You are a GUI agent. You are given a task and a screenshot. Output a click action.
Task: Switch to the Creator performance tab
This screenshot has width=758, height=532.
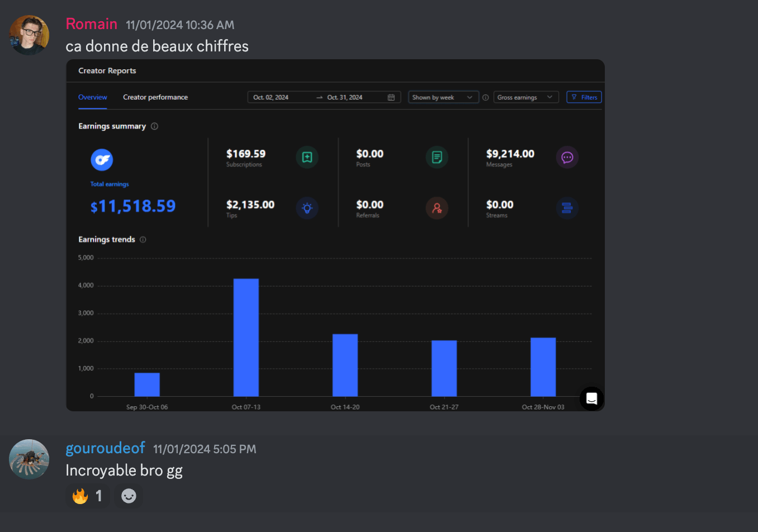(x=155, y=97)
